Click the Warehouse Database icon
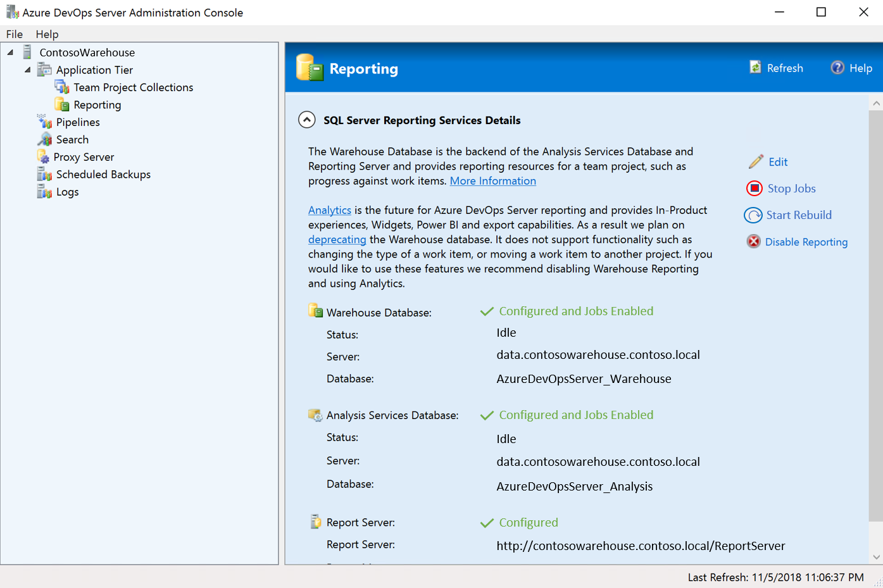The height and width of the screenshot is (588, 883). (x=315, y=310)
